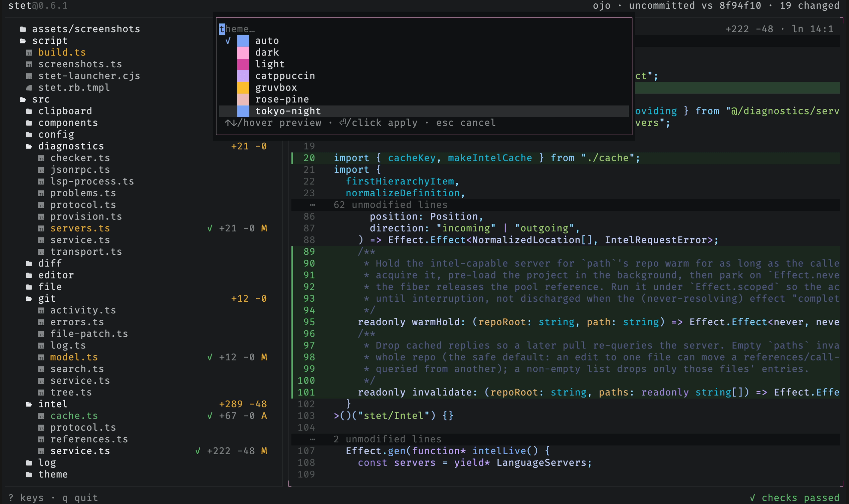Apply the tokyo-night theme entry
Viewport: 849px width, 504px height.
point(424,111)
